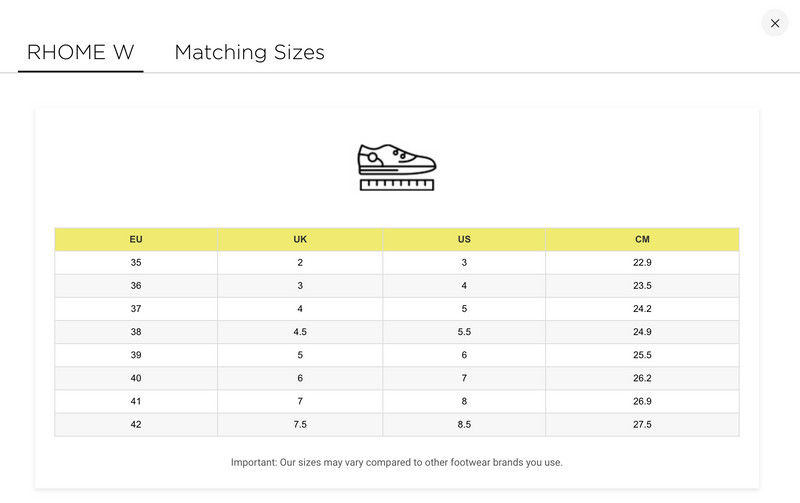The width and height of the screenshot is (800, 503).
Task: Select EU size 41 cell
Action: tap(136, 401)
